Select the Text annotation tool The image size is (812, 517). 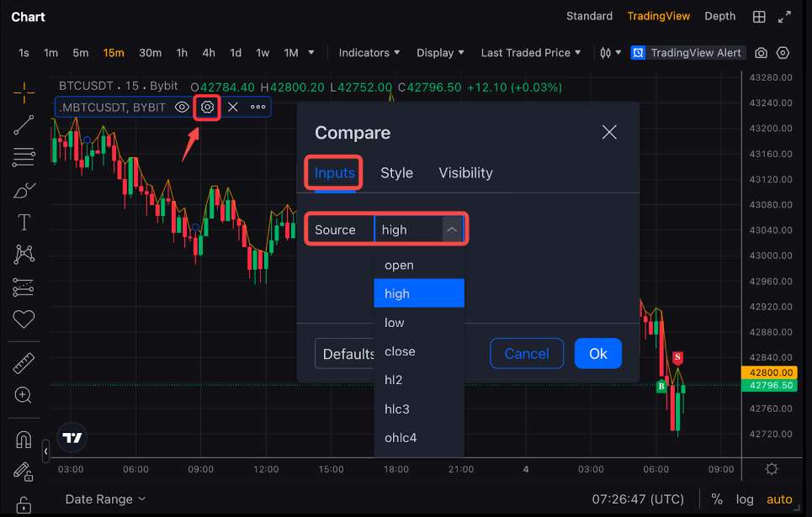pyautogui.click(x=24, y=222)
